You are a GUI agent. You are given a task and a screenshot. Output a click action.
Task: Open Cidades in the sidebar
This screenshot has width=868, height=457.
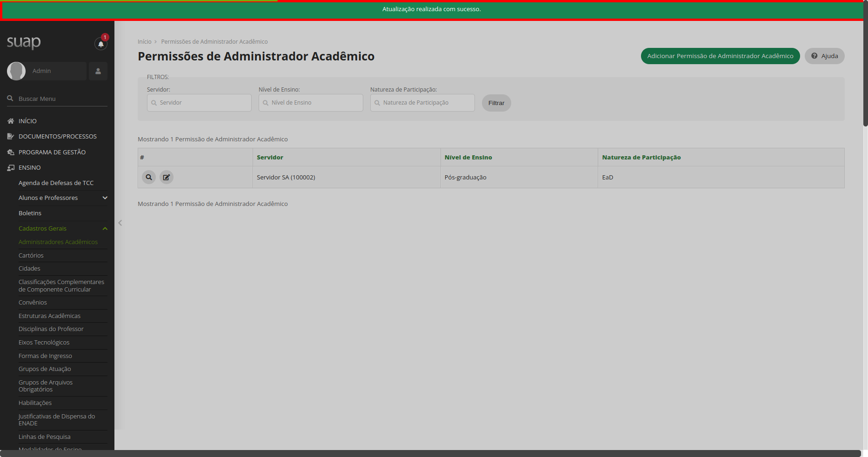[29, 268]
